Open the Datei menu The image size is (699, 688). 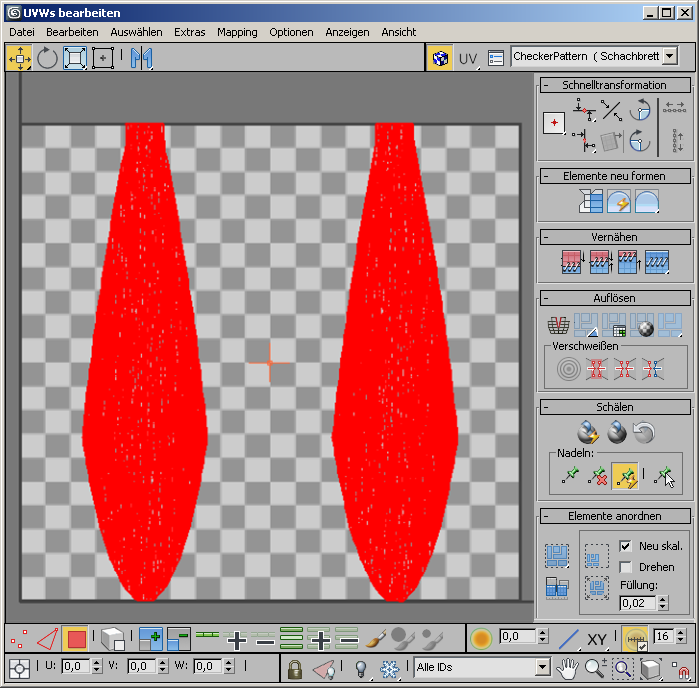click(x=22, y=32)
